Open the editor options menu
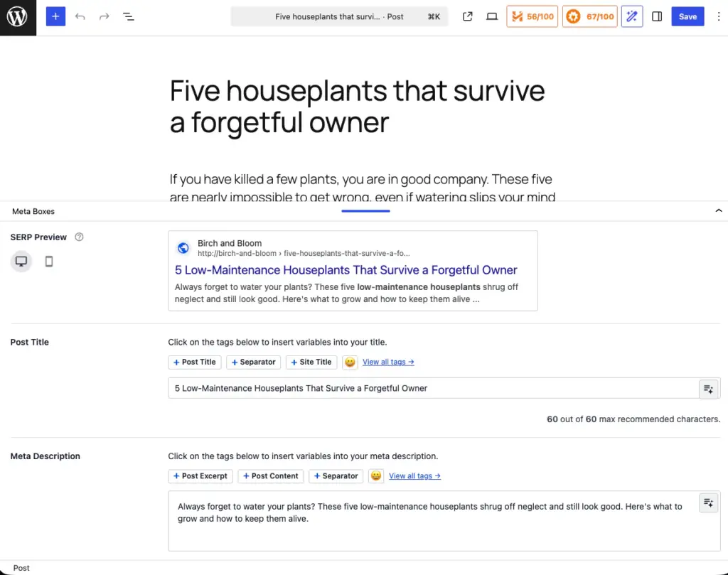The height and width of the screenshot is (575, 728). click(x=718, y=17)
